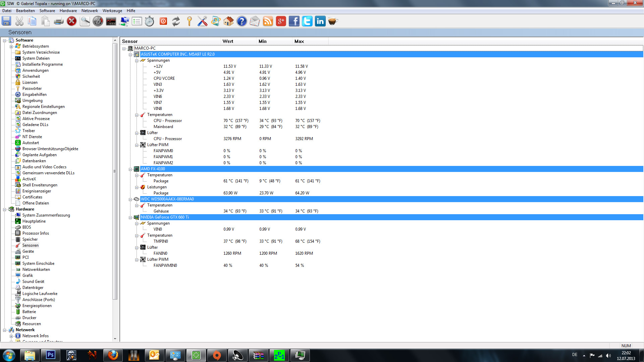This screenshot has height=362, width=644.
Task: Click the blue question mark help icon
Action: click(241, 21)
